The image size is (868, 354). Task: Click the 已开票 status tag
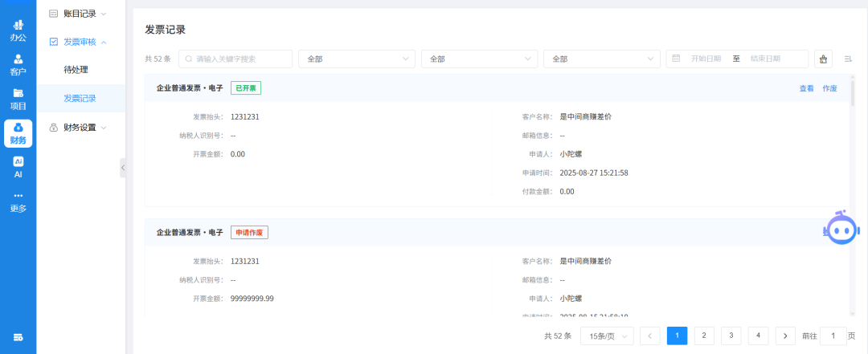pos(246,88)
